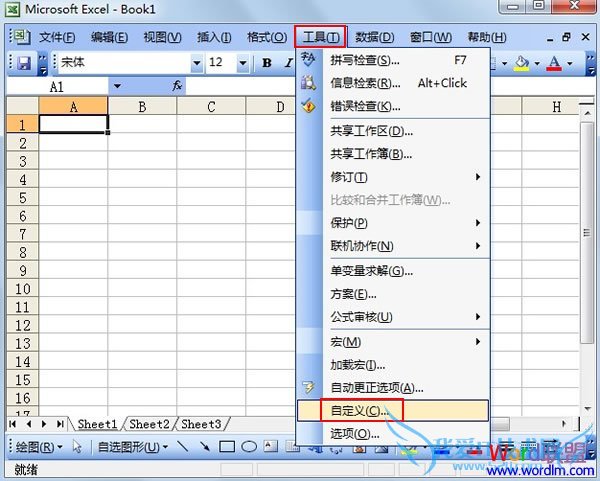Go to previous sheet tab arrow
This screenshot has height=481, width=600.
[x=29, y=424]
